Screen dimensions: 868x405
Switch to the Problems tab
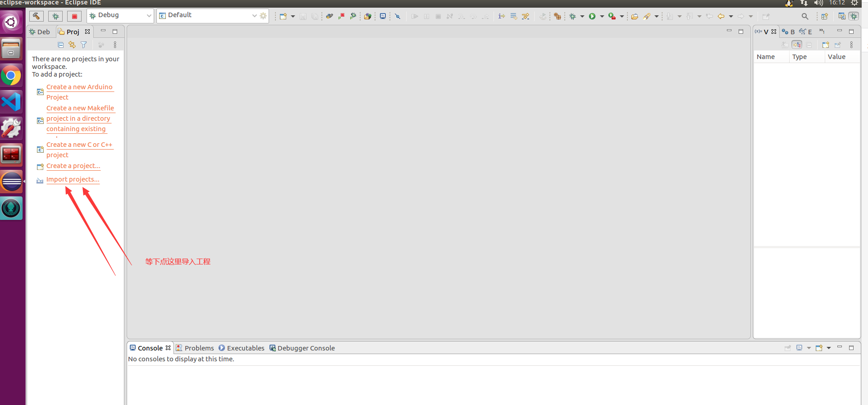coord(195,348)
